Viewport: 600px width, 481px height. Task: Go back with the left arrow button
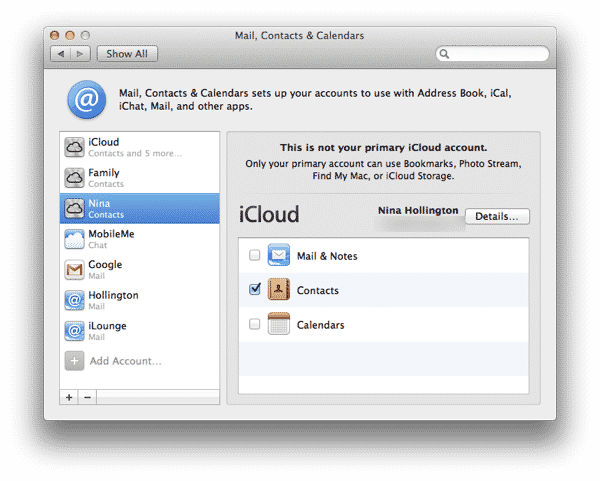60,54
